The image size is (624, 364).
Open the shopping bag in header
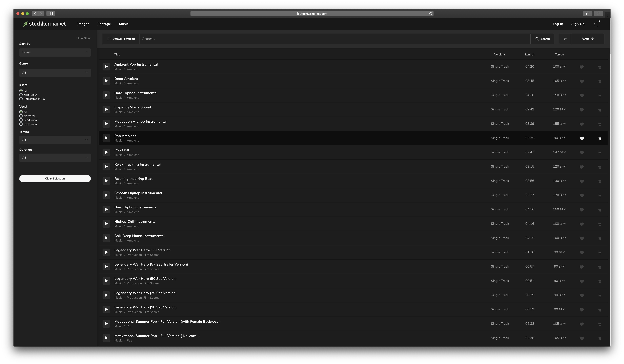point(596,24)
